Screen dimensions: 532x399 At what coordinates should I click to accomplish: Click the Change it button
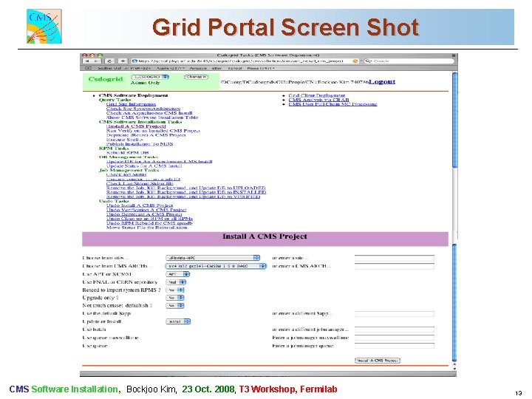tap(196, 77)
